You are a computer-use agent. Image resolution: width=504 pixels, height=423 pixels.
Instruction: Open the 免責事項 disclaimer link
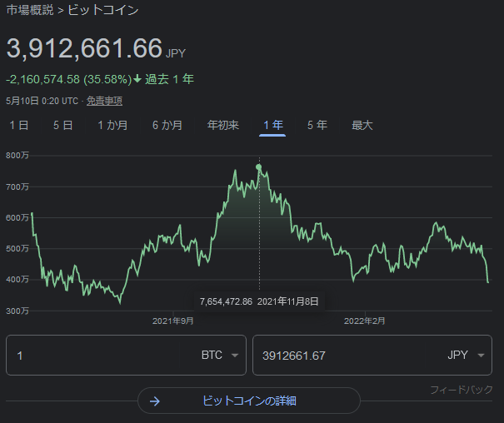point(104,102)
